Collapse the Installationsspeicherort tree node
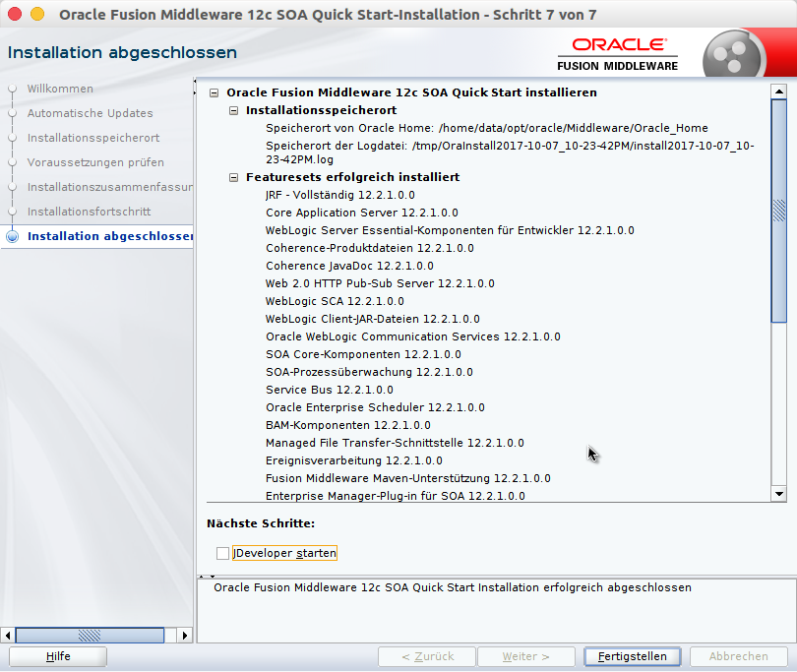 [233, 110]
